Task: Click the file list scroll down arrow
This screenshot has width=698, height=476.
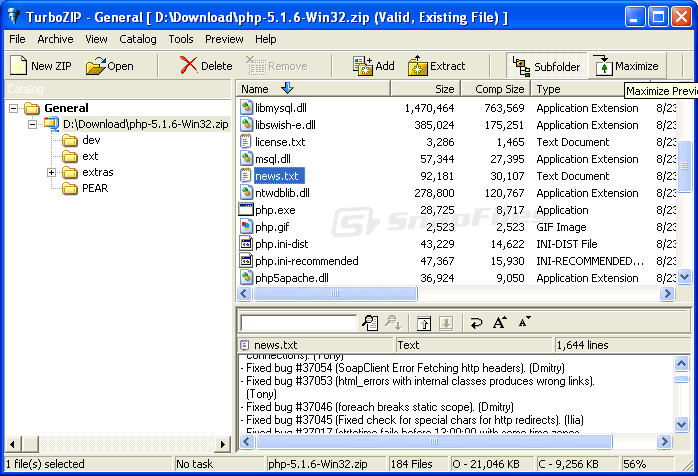Action: pyautogui.click(x=685, y=277)
